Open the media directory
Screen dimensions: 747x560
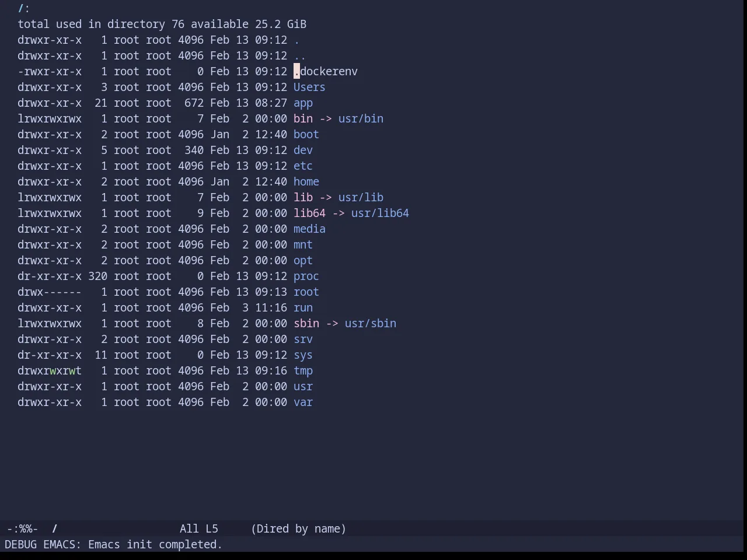309,229
